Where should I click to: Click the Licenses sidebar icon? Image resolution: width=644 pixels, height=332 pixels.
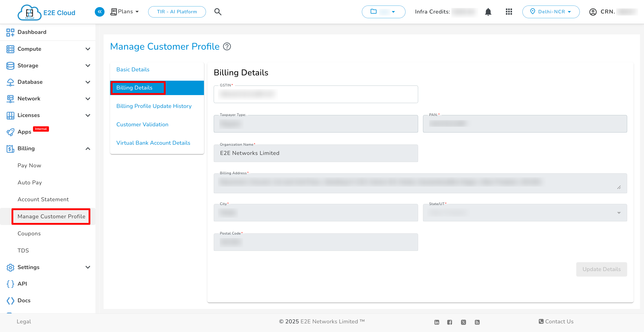point(10,115)
